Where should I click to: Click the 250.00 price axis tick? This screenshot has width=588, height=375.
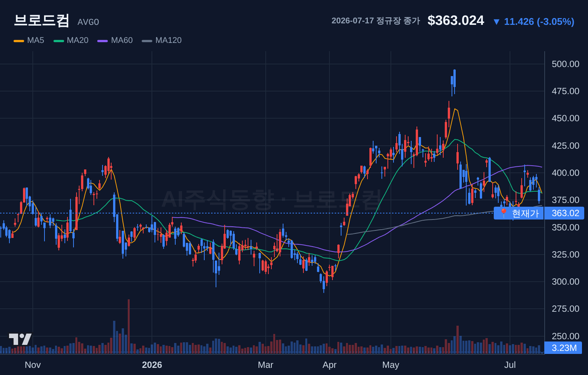(x=565, y=336)
